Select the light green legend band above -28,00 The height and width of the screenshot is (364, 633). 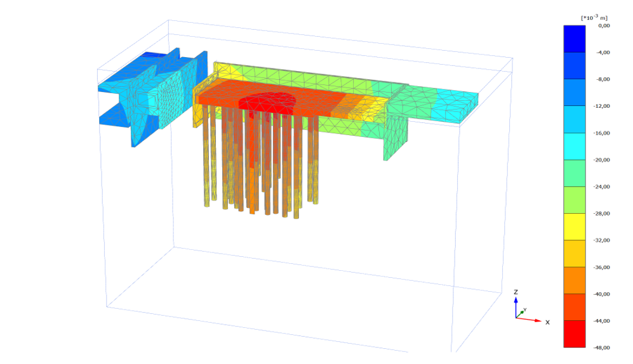(575, 200)
